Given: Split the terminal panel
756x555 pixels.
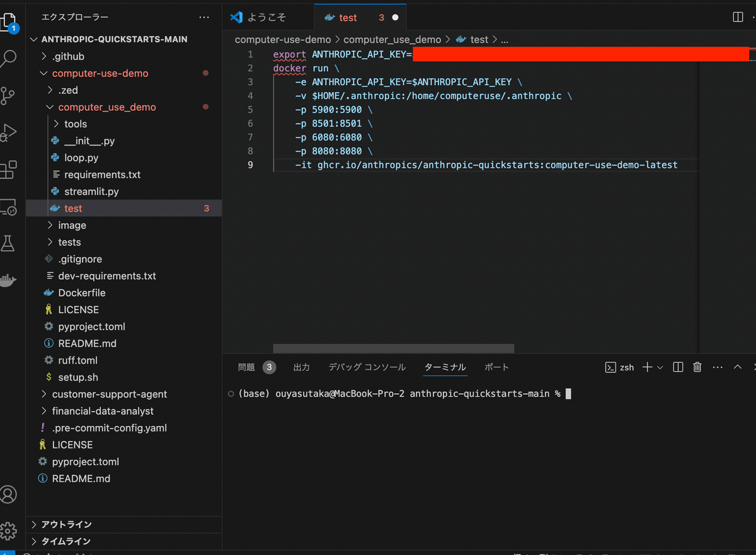Looking at the screenshot, I should coord(678,367).
